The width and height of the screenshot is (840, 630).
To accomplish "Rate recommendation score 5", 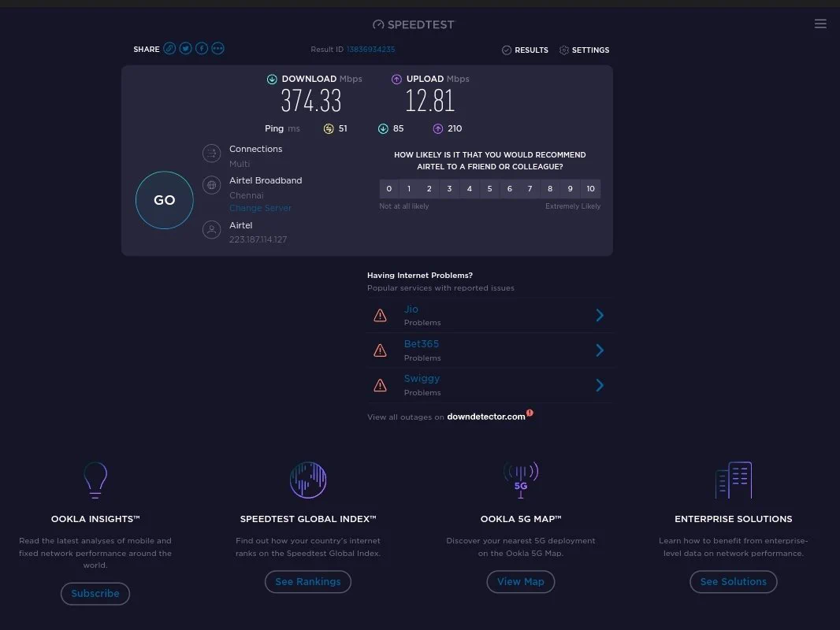I will pyautogui.click(x=489, y=189).
